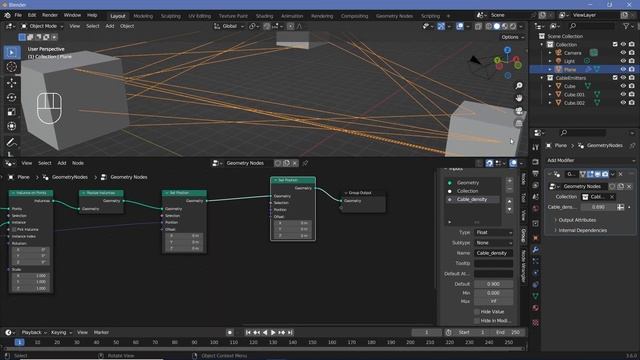Click the outliner filter funnel icon
640x360 pixels.
626,26
